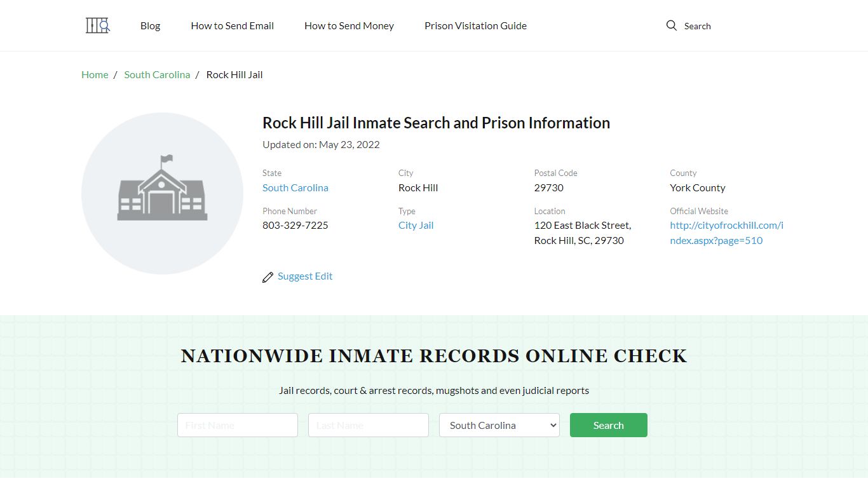Click the jail records description sentence

point(434,390)
